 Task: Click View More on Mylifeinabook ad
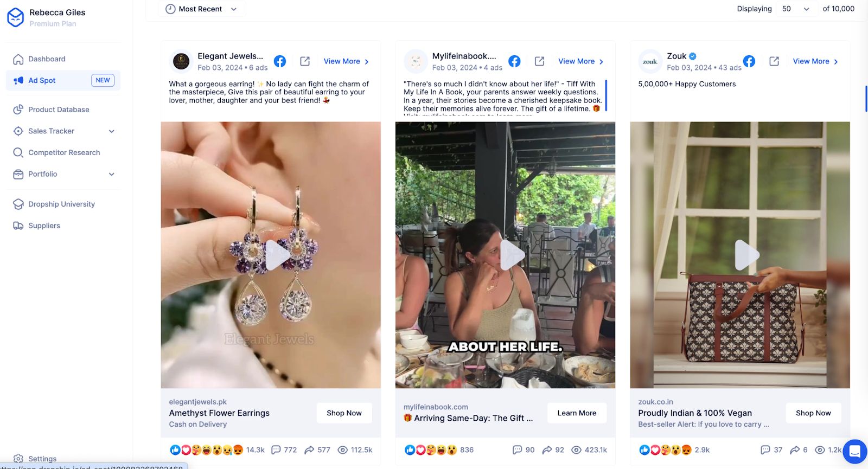click(580, 61)
